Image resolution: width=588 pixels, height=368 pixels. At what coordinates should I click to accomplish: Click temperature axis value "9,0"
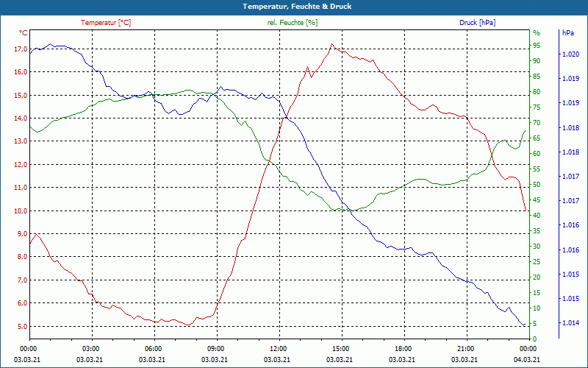click(22, 233)
